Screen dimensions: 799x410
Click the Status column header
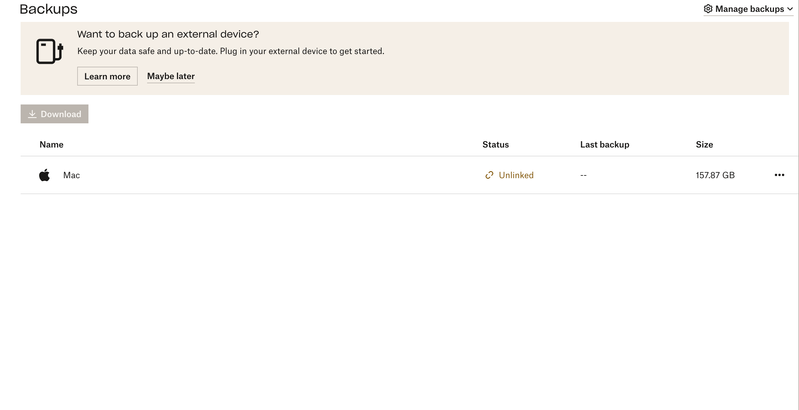point(495,145)
